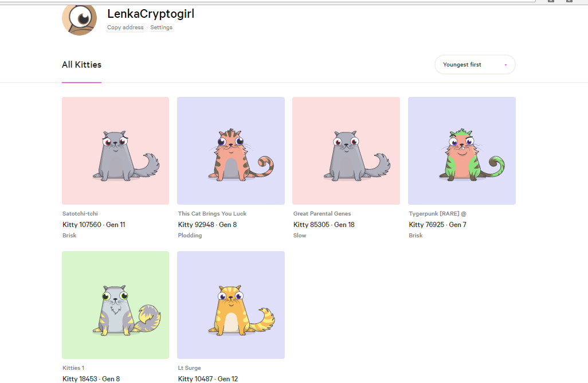The width and height of the screenshot is (588, 383).
Task: Open the Lt Surge orange kitty image
Action: coord(231,305)
